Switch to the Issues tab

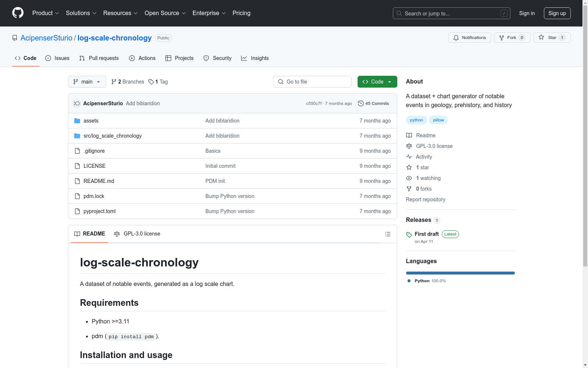click(57, 58)
